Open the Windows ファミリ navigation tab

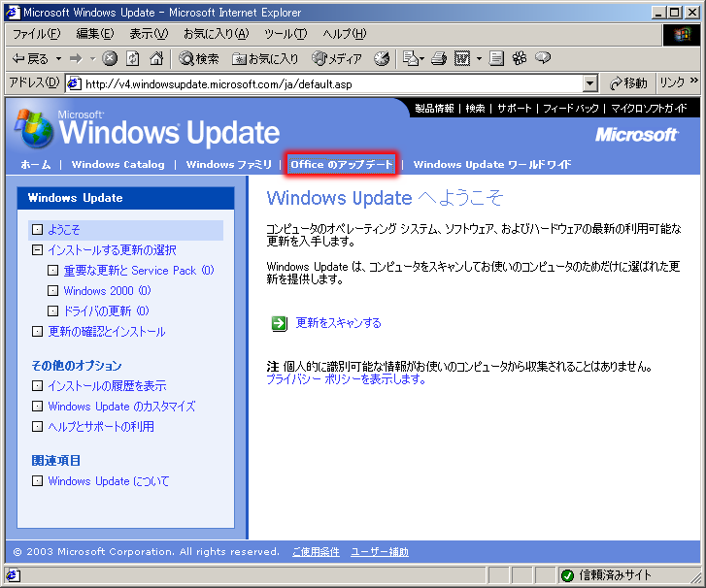(x=229, y=165)
